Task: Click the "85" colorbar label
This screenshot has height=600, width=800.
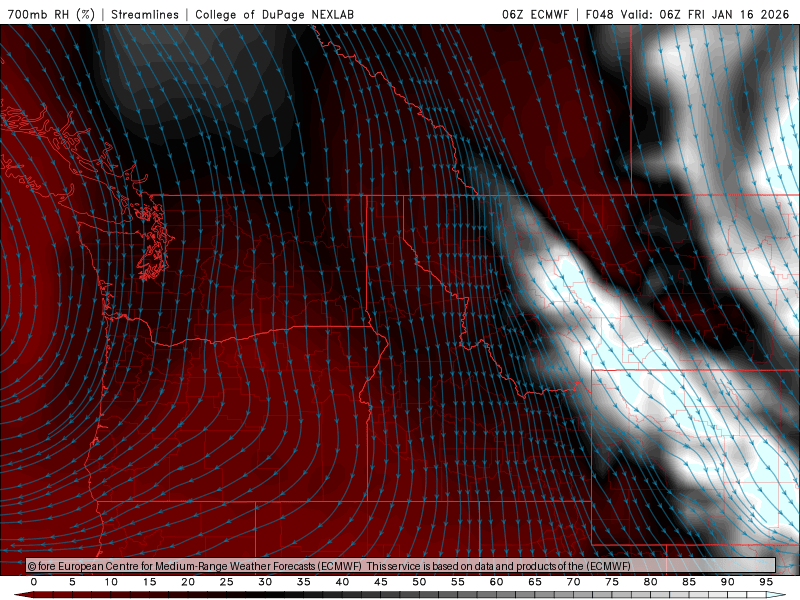Action: click(x=689, y=582)
